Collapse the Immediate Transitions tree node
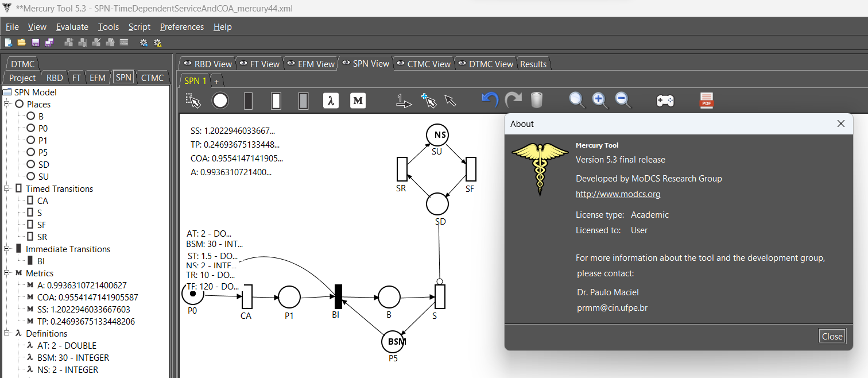Viewport: 868px width, 378px height. (7, 249)
